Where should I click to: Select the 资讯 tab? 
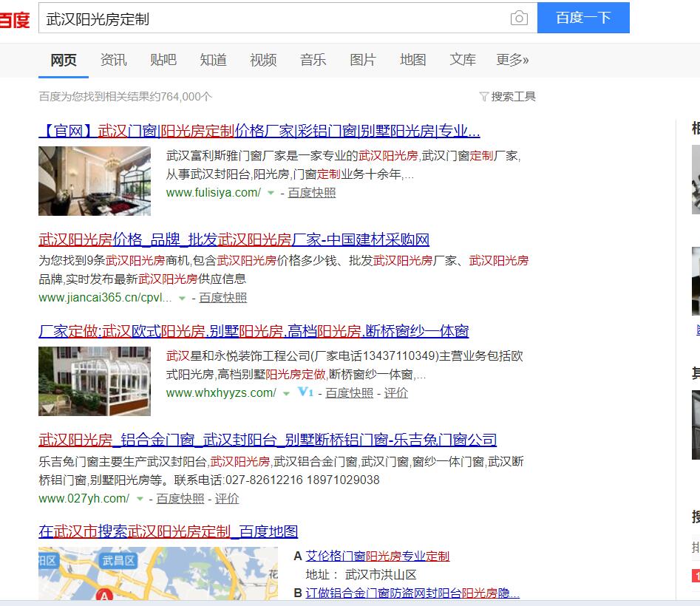coord(113,61)
